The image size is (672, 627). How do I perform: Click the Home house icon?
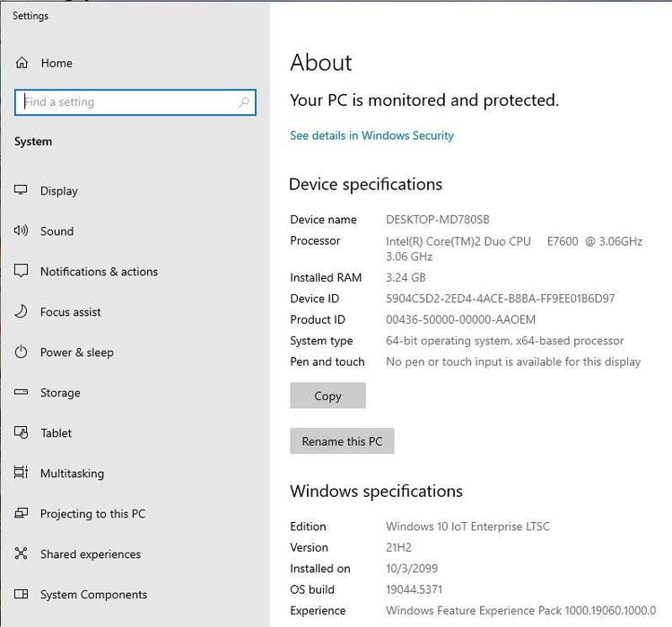click(x=22, y=63)
